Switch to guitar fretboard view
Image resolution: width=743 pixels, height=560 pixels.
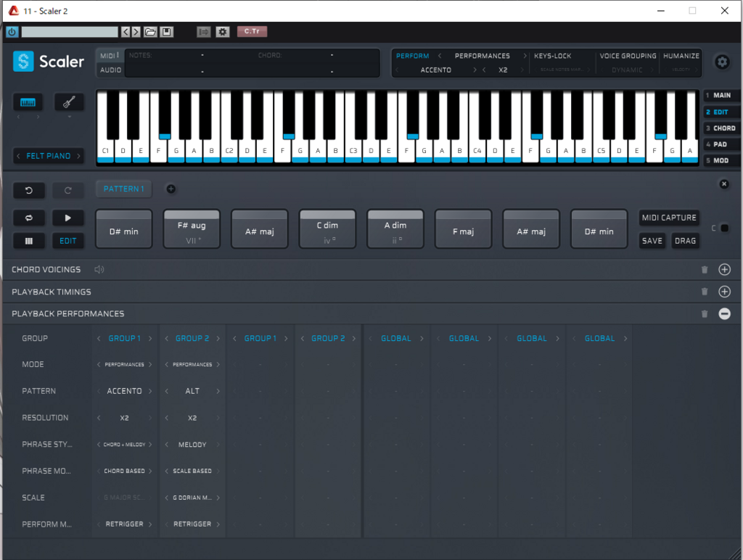coord(69,102)
